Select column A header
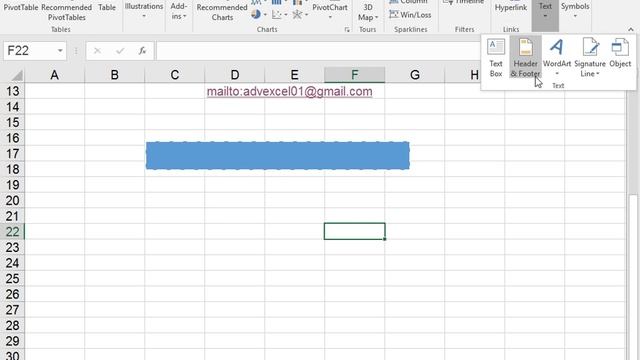The image size is (640, 360). tap(54, 75)
